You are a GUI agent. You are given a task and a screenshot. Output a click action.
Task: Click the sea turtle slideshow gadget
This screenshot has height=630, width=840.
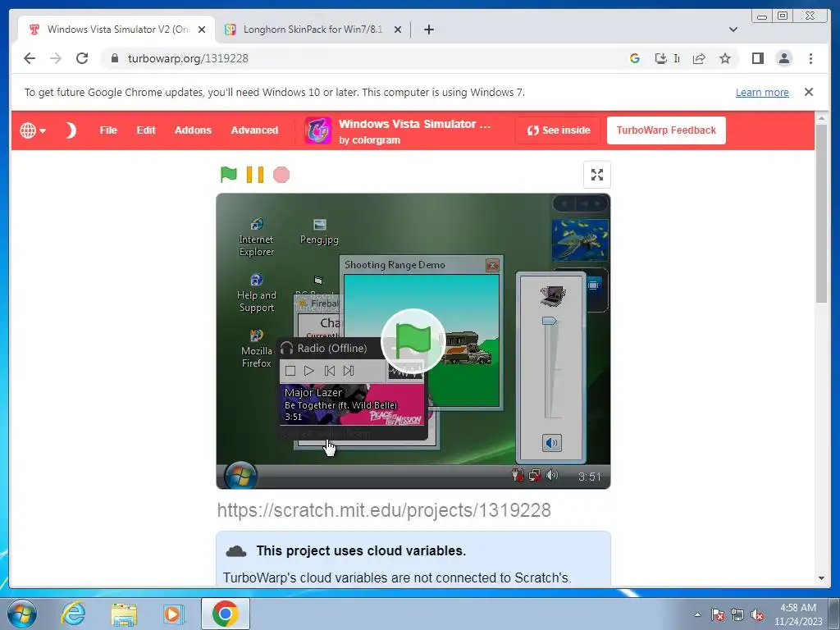580,240
